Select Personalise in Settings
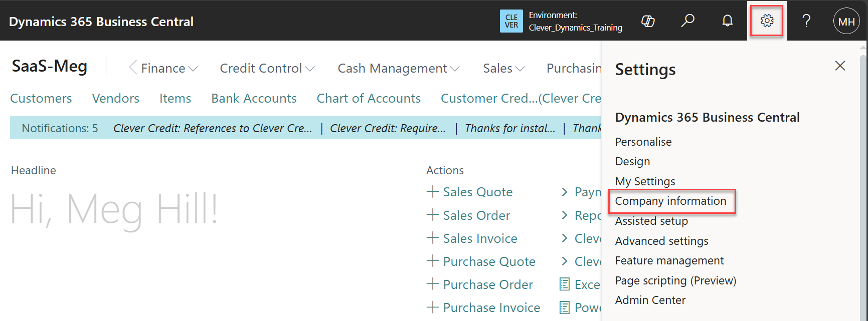The width and height of the screenshot is (868, 321). 643,142
